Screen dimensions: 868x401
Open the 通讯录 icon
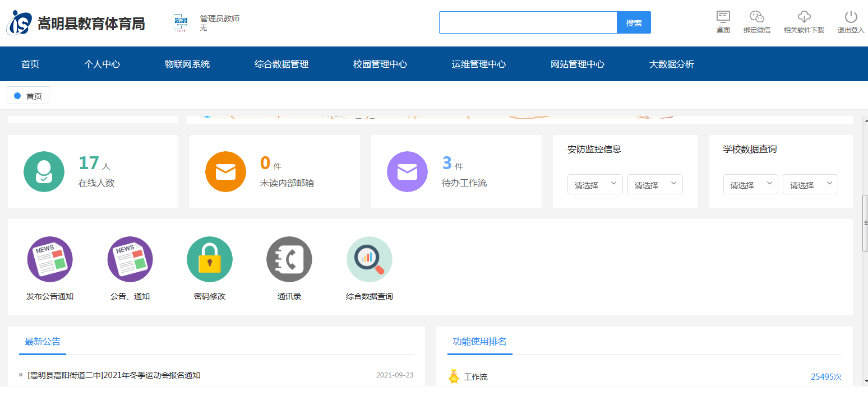pyautogui.click(x=289, y=259)
